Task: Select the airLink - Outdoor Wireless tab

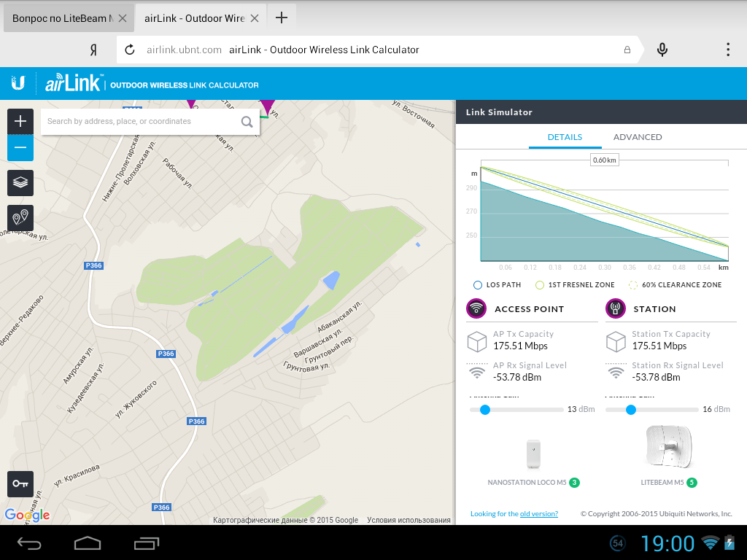Action: 194,18
